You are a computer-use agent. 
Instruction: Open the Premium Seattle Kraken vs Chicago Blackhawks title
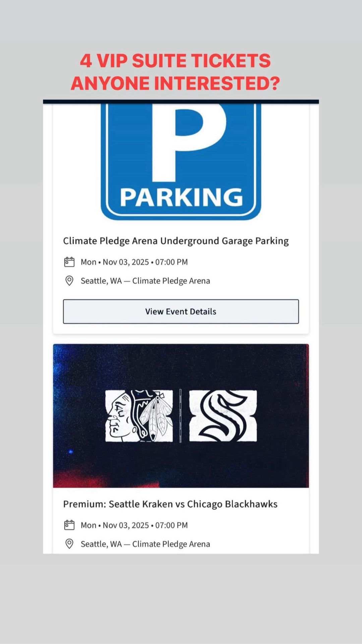tap(170, 504)
